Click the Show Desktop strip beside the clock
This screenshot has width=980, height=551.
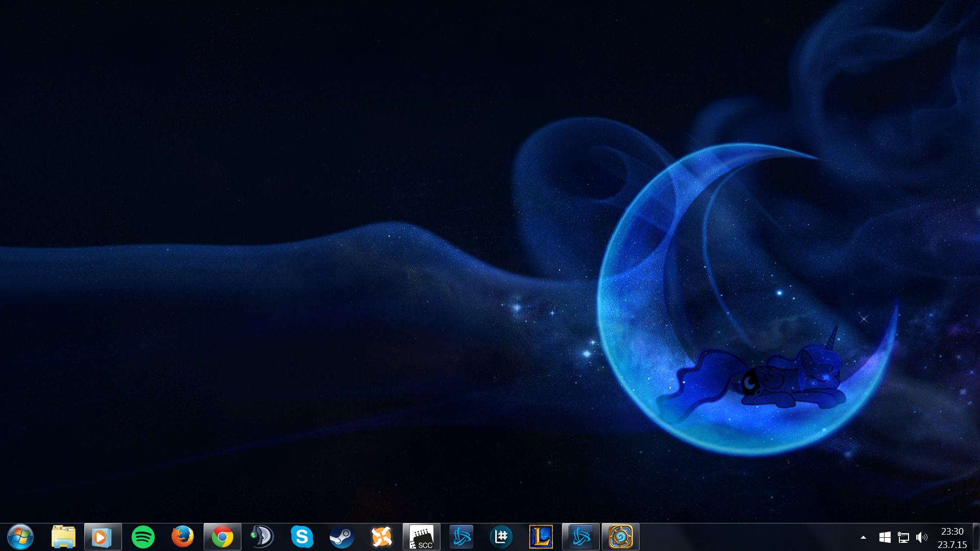point(976,537)
